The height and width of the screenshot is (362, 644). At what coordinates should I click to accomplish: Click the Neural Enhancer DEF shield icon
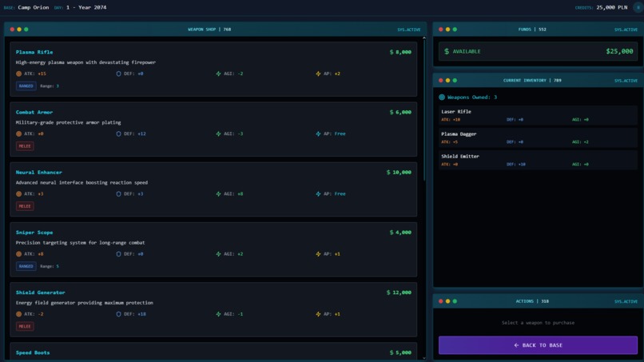click(x=118, y=194)
